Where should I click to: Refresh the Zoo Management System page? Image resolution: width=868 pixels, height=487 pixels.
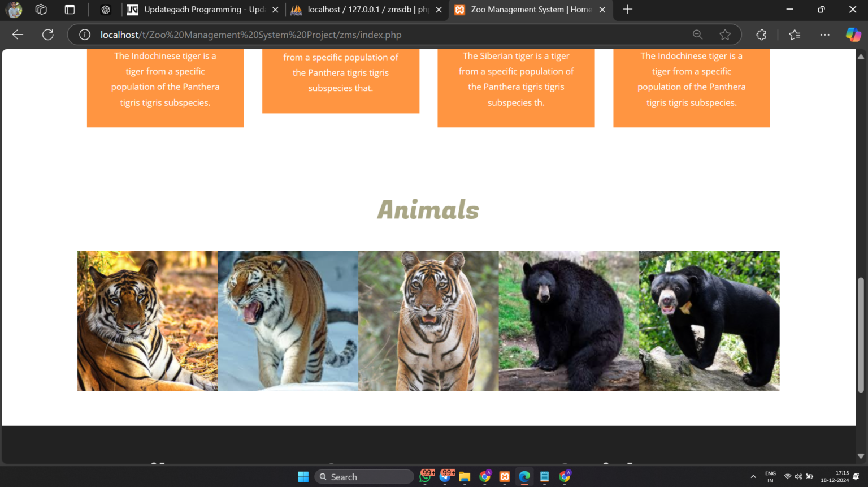tap(48, 35)
